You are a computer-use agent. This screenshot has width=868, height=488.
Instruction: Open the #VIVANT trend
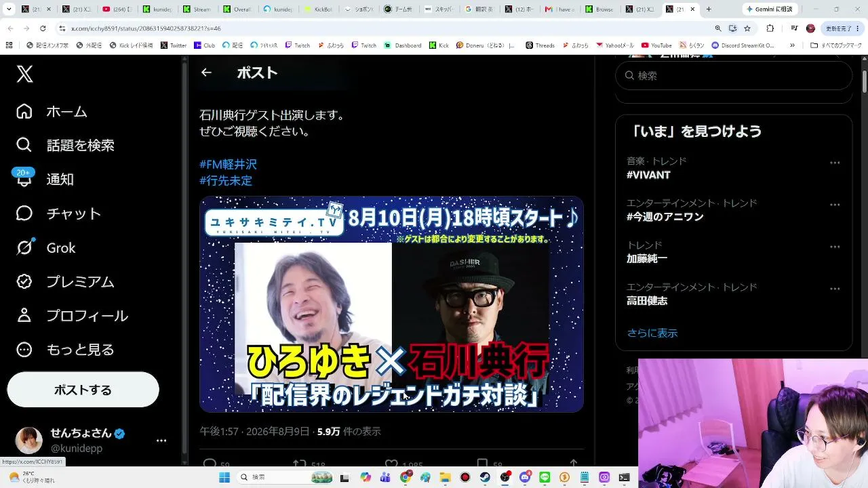pyautogui.click(x=648, y=175)
